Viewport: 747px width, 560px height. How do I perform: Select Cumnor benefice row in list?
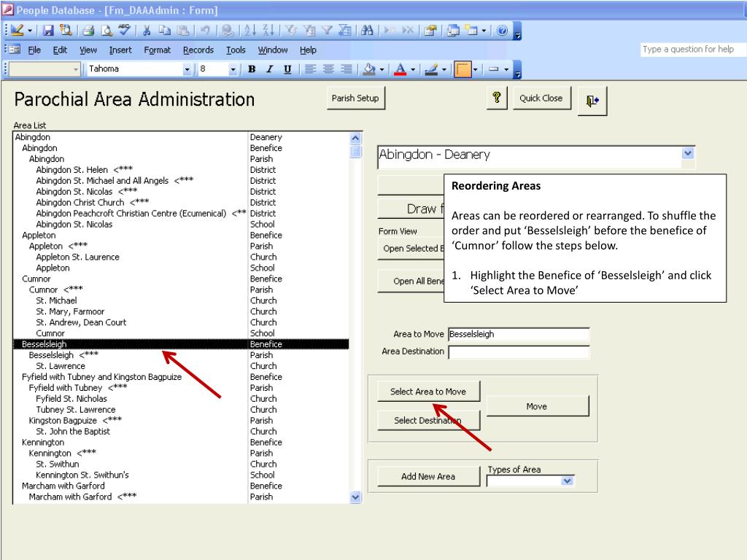[x=181, y=279]
